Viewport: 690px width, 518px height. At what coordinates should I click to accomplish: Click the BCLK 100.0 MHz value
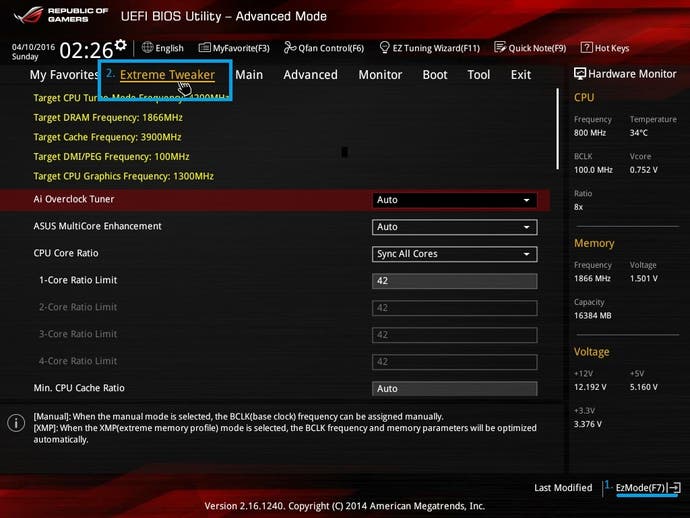pyautogui.click(x=593, y=170)
